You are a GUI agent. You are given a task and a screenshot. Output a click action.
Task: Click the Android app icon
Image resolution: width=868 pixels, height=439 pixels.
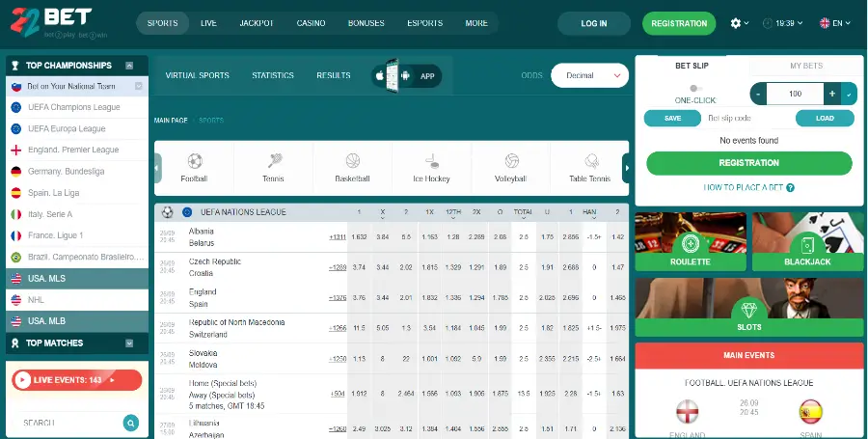coord(405,76)
